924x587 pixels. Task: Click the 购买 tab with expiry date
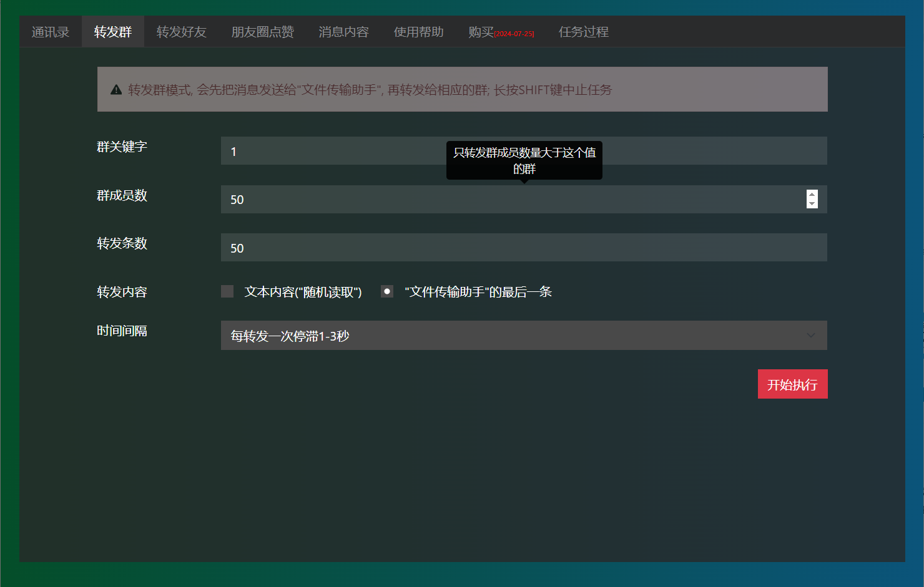(x=501, y=32)
